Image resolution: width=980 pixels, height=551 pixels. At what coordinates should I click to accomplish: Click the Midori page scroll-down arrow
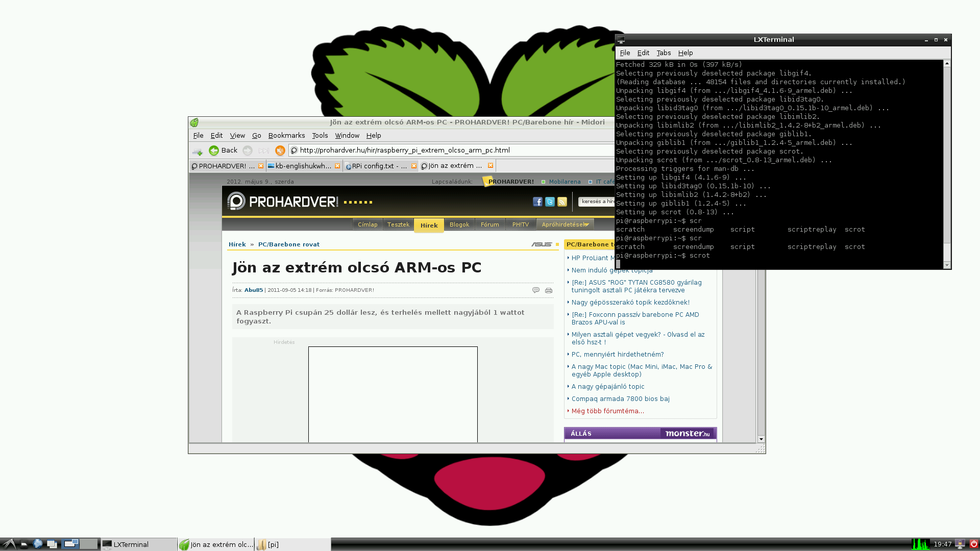(x=761, y=439)
